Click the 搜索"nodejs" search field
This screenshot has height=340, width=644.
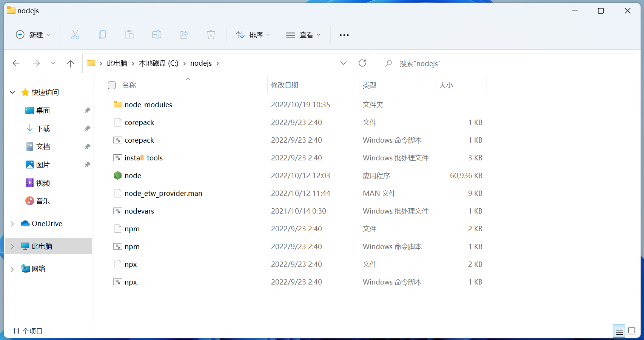tap(506, 63)
